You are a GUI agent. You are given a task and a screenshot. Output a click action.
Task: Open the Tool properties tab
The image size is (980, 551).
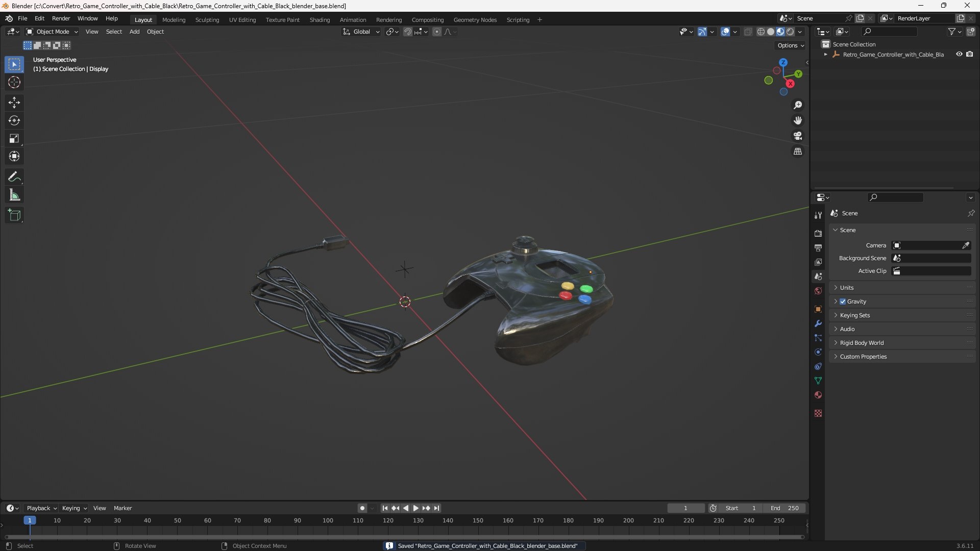click(818, 215)
